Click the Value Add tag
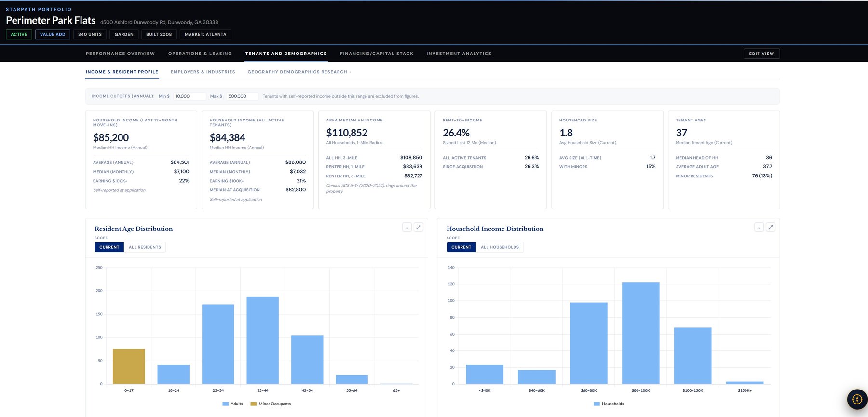The width and height of the screenshot is (868, 417). click(x=53, y=34)
